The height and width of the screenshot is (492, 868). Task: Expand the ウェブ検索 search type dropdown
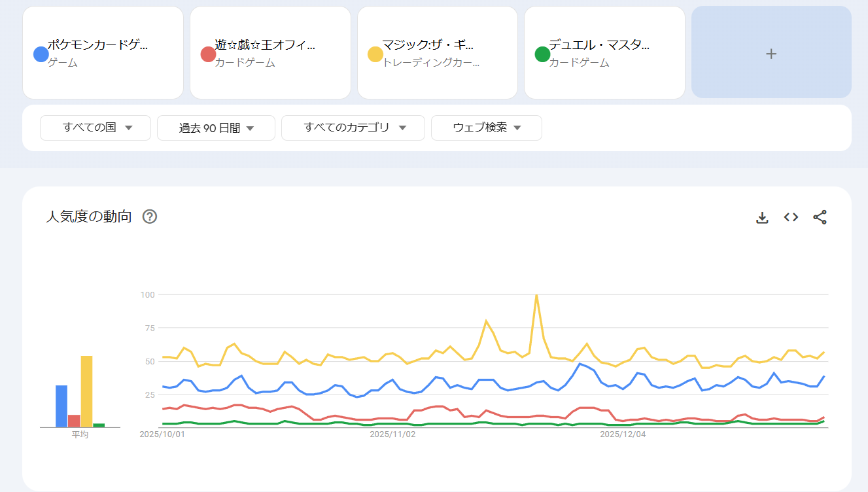point(487,128)
